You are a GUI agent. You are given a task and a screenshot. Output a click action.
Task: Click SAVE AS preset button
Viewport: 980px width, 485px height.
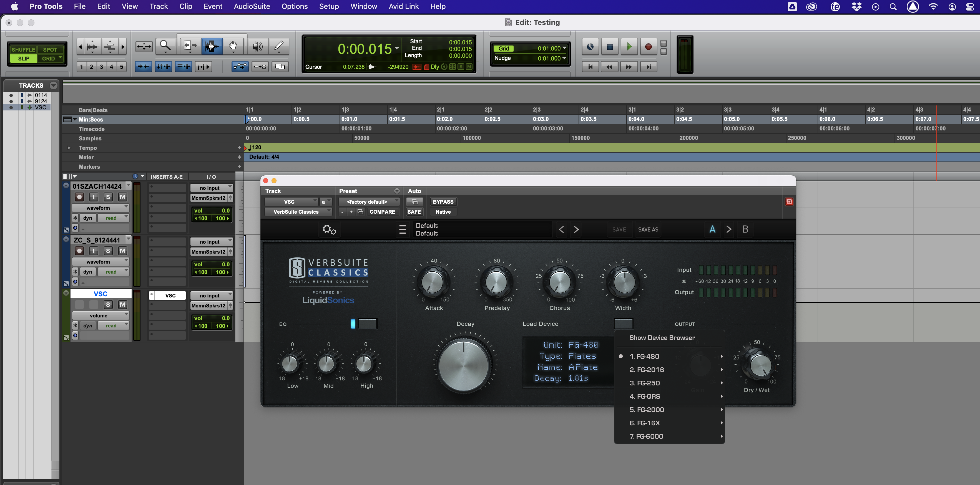click(x=648, y=229)
